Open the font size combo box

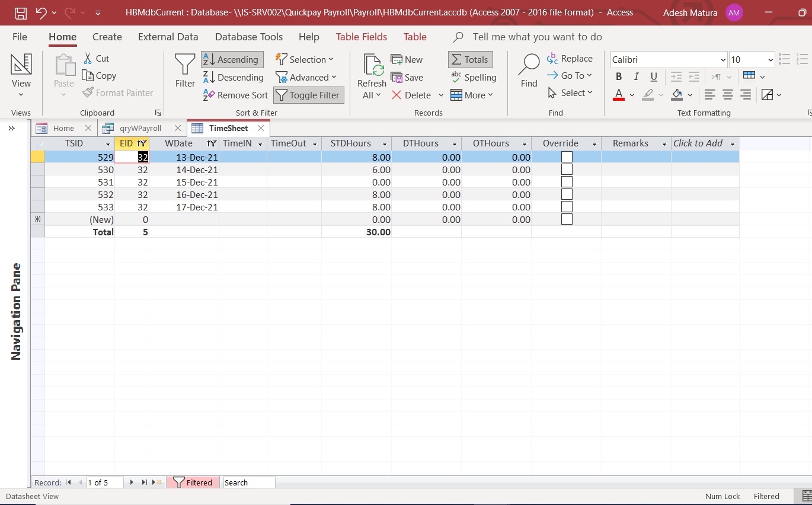(752, 59)
